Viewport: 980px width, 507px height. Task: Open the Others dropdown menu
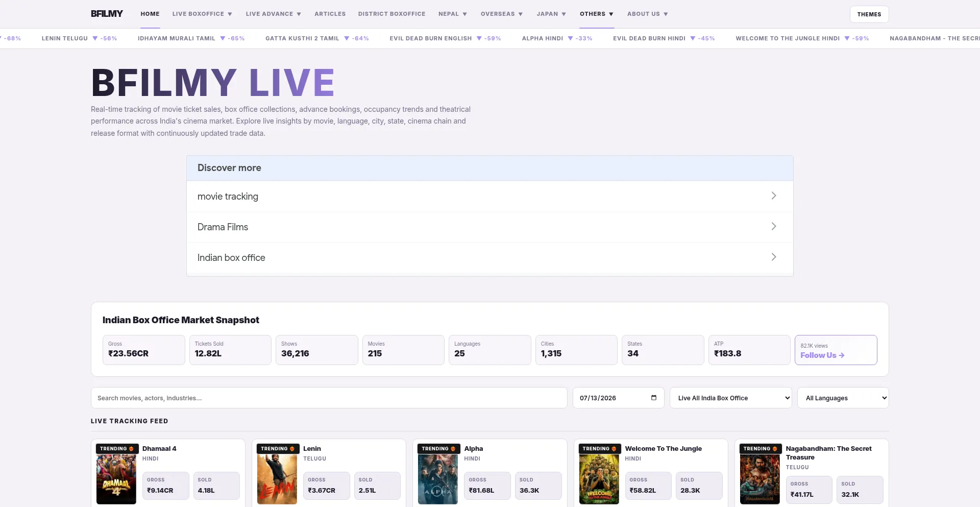click(x=597, y=14)
